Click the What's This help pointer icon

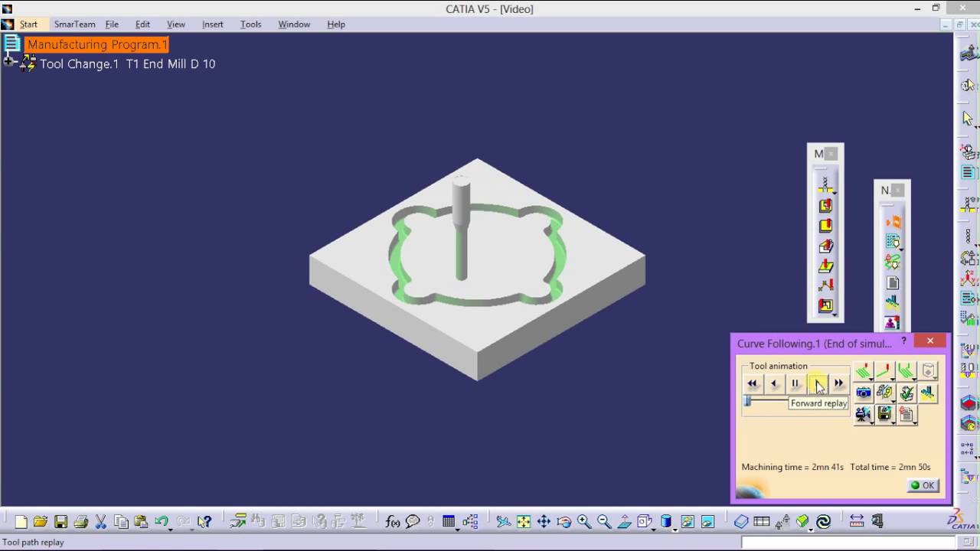coord(204,522)
